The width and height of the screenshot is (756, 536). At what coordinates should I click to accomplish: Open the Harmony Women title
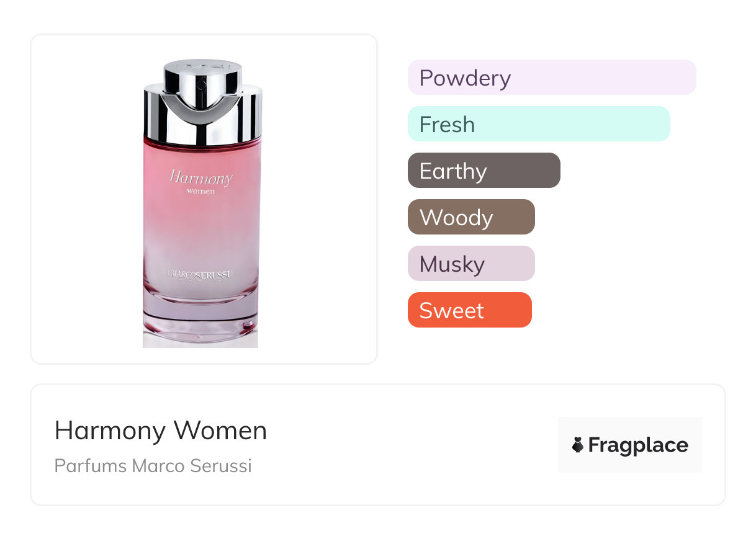[x=161, y=431]
